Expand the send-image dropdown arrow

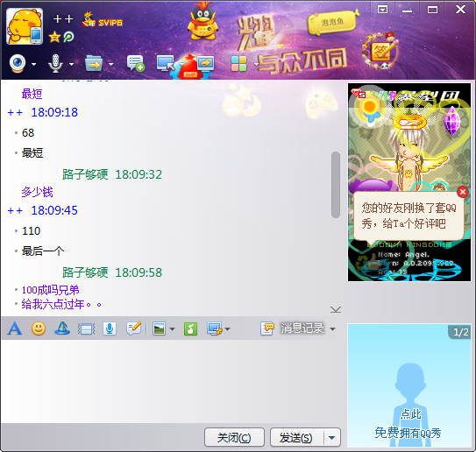click(172, 328)
